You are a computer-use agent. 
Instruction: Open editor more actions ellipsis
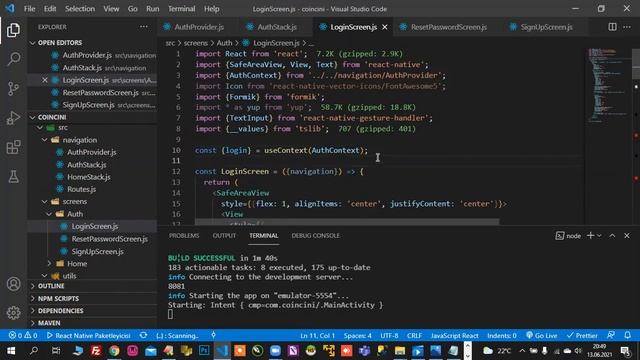point(627,27)
